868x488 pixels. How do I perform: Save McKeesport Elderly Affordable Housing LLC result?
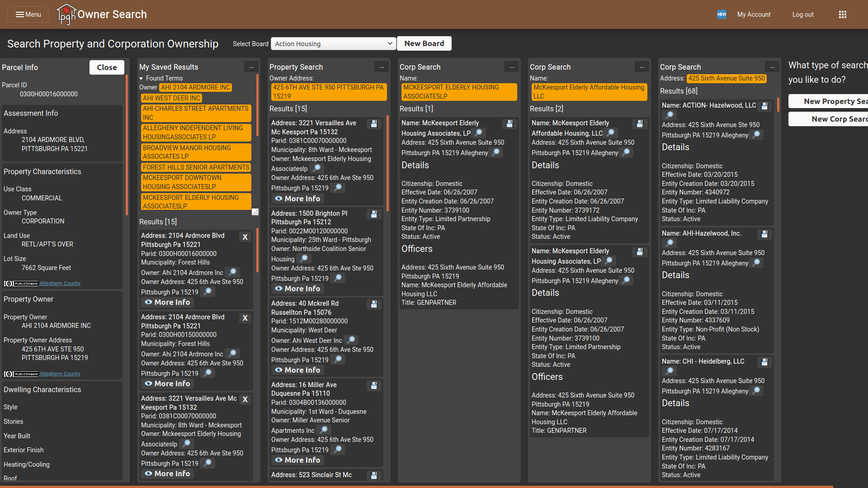(640, 124)
